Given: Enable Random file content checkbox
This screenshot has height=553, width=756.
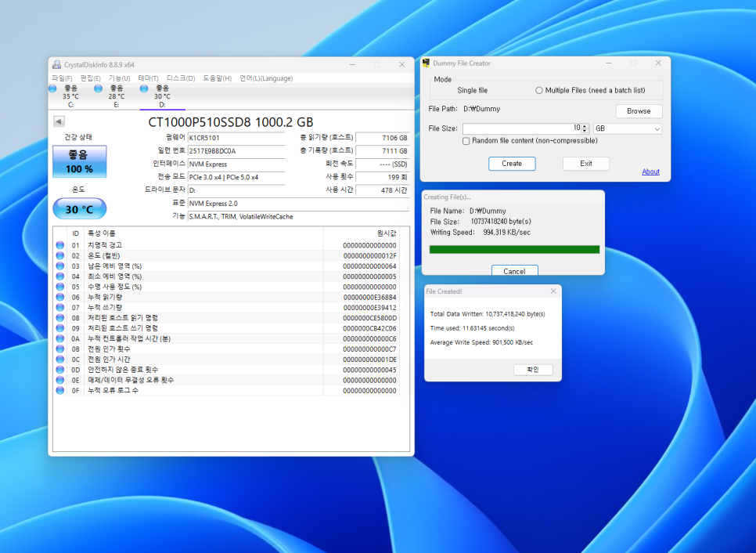Looking at the screenshot, I should click(466, 141).
